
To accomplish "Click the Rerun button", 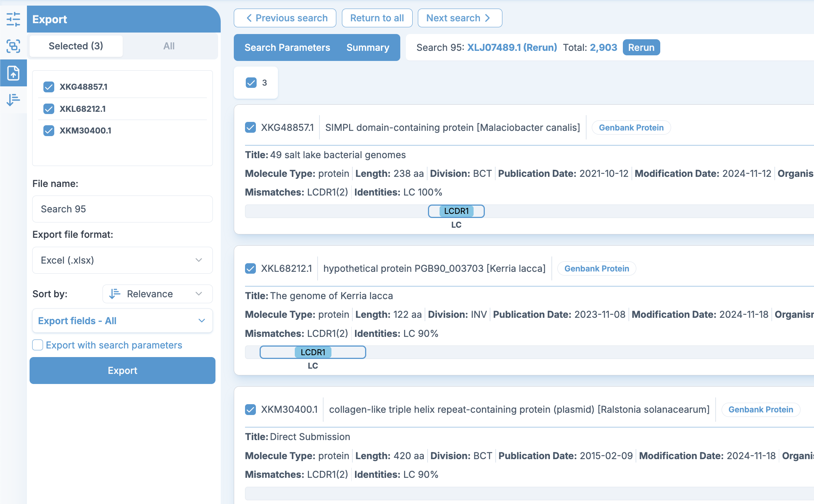I will point(641,47).
